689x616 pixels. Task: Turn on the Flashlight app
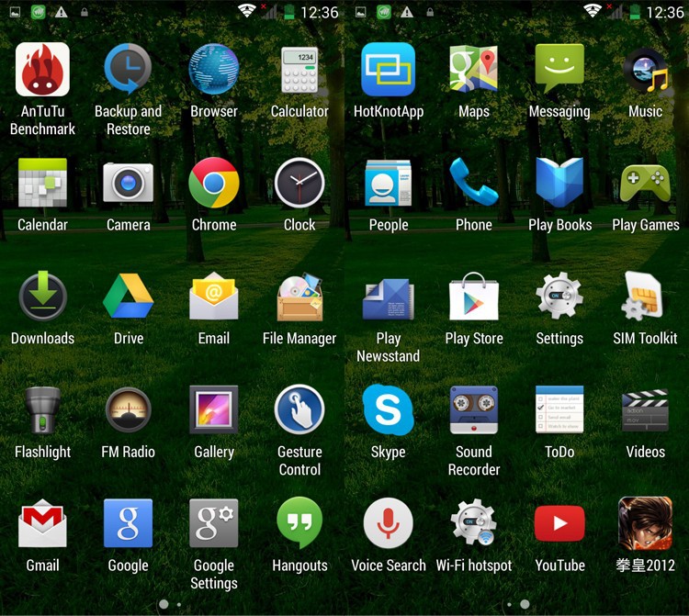click(42, 410)
